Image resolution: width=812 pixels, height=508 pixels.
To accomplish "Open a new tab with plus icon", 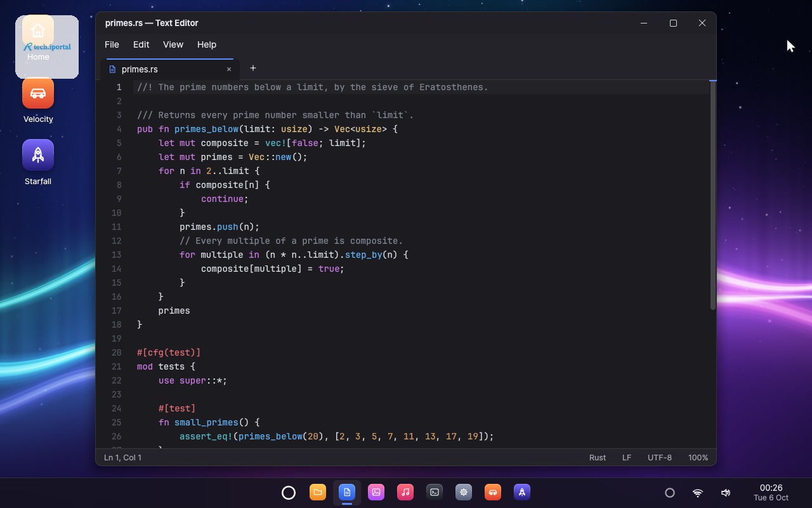I will pyautogui.click(x=253, y=68).
